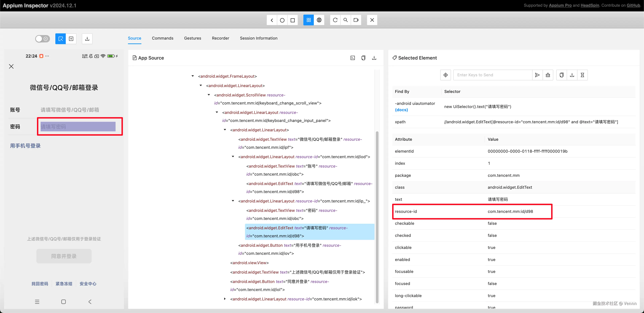This screenshot has height=313, width=644.
Task: Start screen recording with the camera icon
Action: tap(356, 20)
